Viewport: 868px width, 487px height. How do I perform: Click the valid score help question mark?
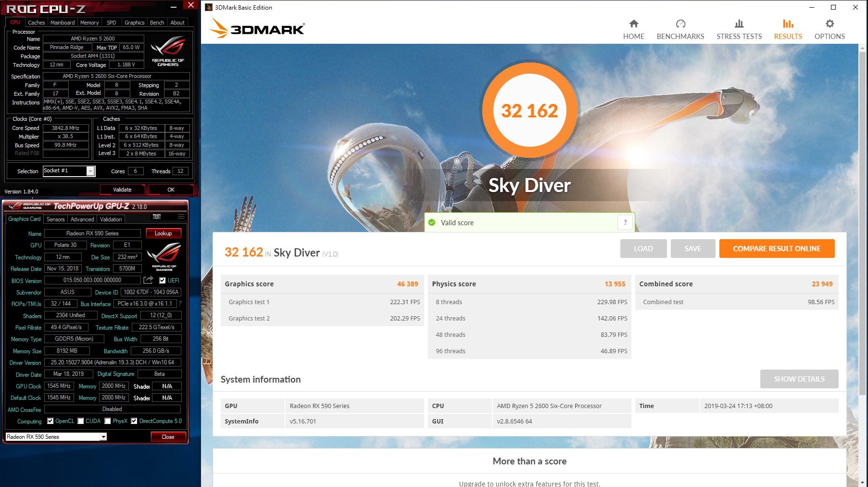coord(625,222)
